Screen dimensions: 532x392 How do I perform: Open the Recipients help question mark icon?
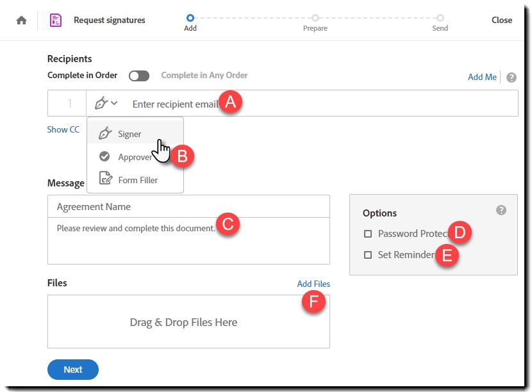point(511,78)
